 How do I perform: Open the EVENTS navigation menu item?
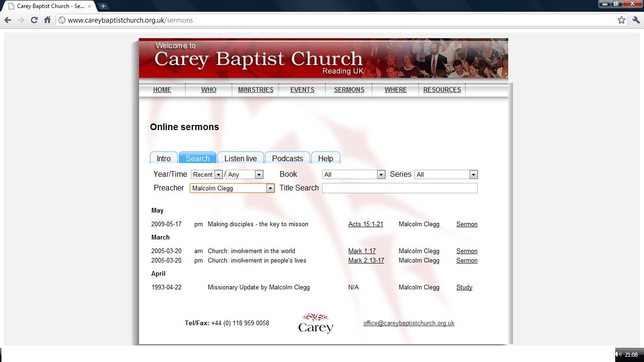pos(302,90)
